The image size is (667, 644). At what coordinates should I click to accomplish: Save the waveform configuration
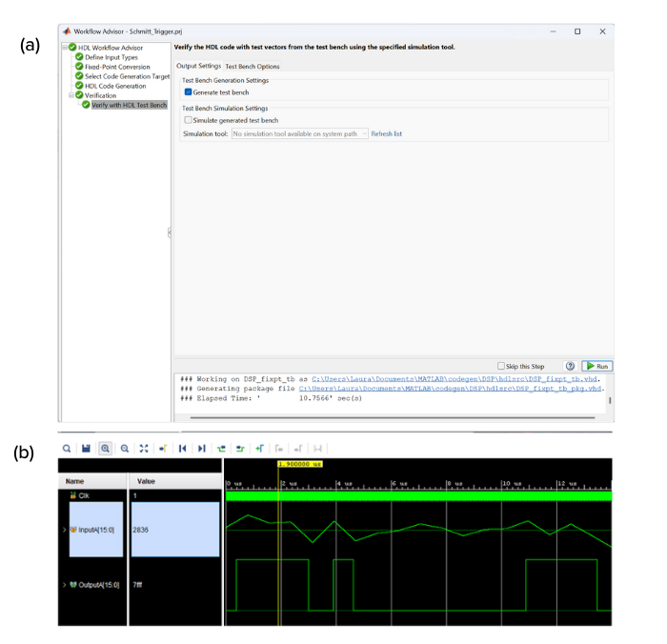[x=86, y=449]
